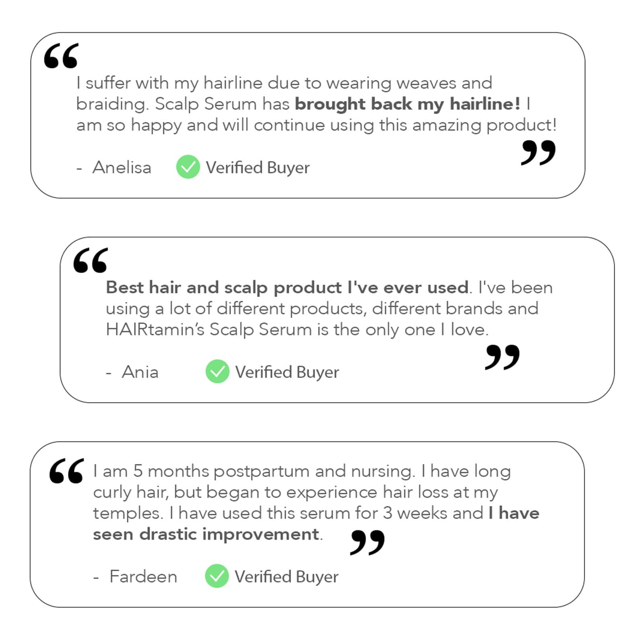Click the Verified Buyer label next to Fardeen
Screen dimensions: 644x644
click(x=286, y=577)
